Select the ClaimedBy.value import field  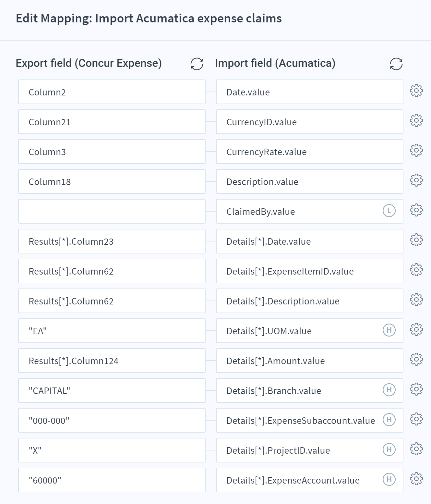[310, 211]
